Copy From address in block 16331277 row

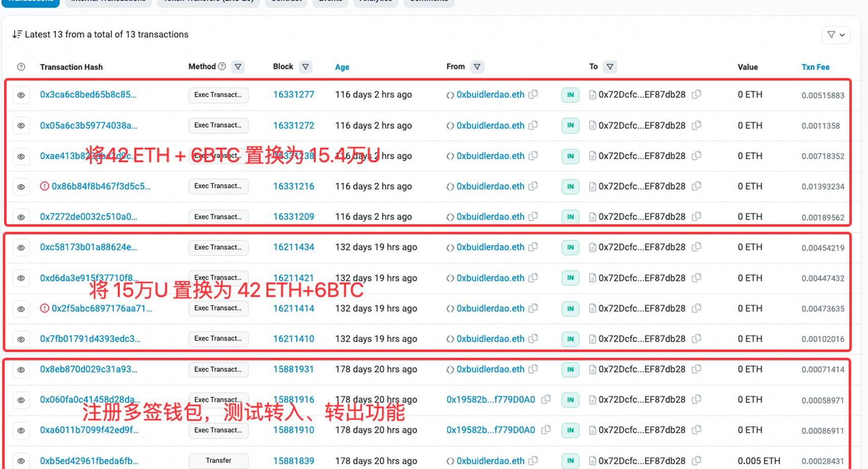[x=533, y=95]
